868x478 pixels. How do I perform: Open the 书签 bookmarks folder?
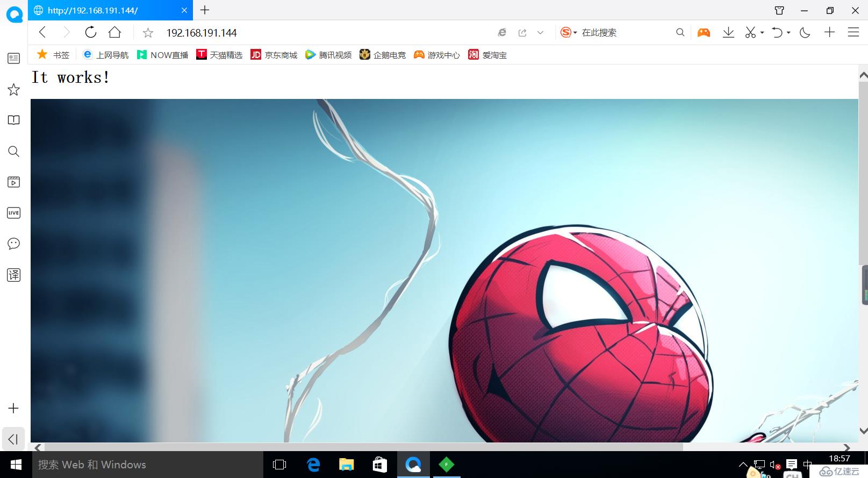[53, 55]
